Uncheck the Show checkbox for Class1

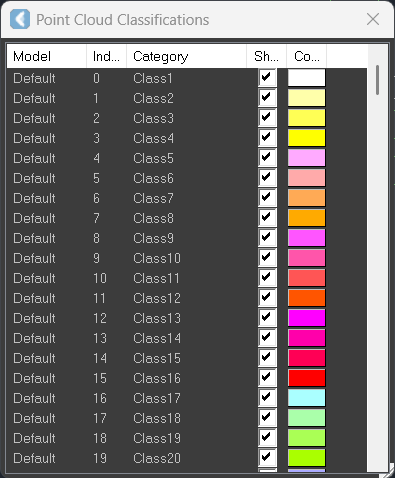(267, 78)
